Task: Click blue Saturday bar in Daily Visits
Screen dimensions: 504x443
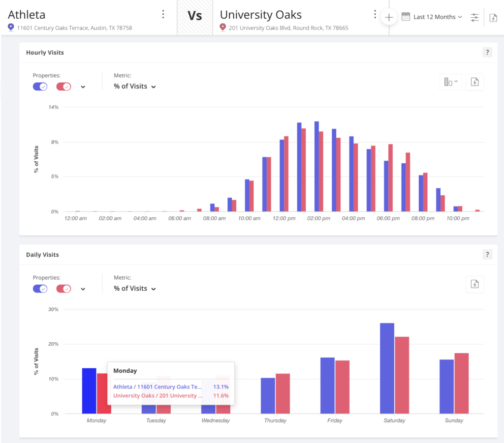Action: [387, 368]
